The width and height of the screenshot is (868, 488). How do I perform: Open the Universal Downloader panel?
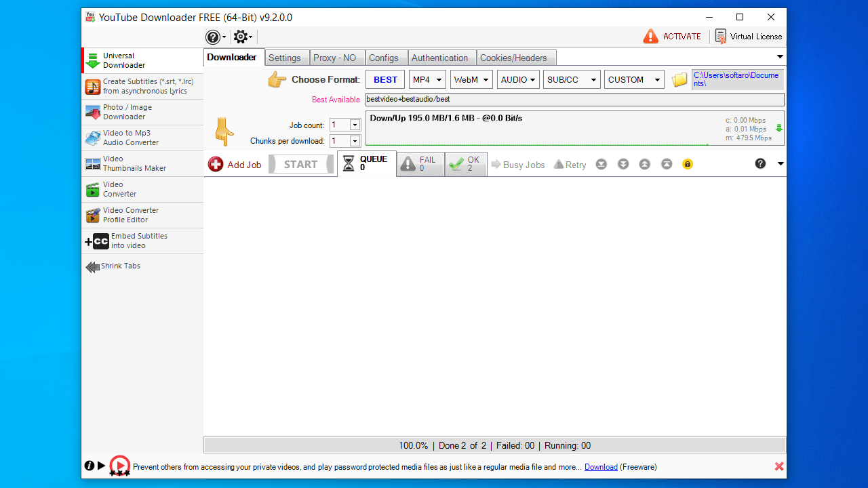[x=142, y=60]
